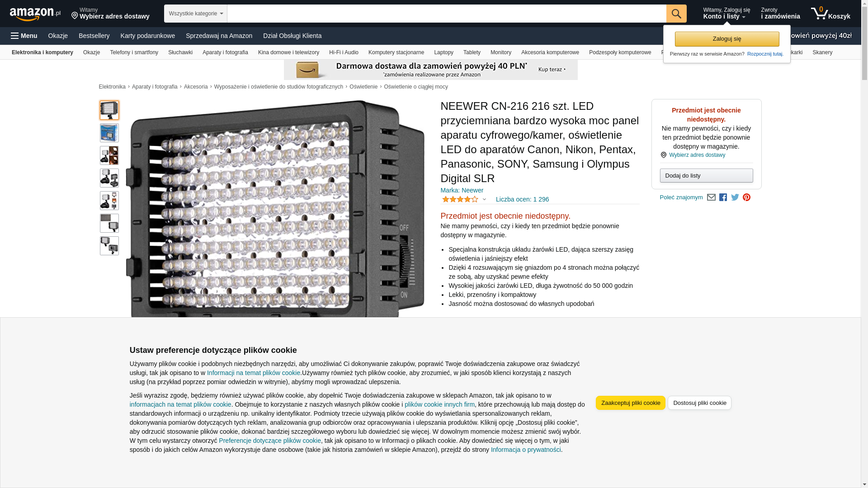The height and width of the screenshot is (488, 868).
Task: Choose delivery address Wybierz adres dostawy
Action: coord(697,155)
